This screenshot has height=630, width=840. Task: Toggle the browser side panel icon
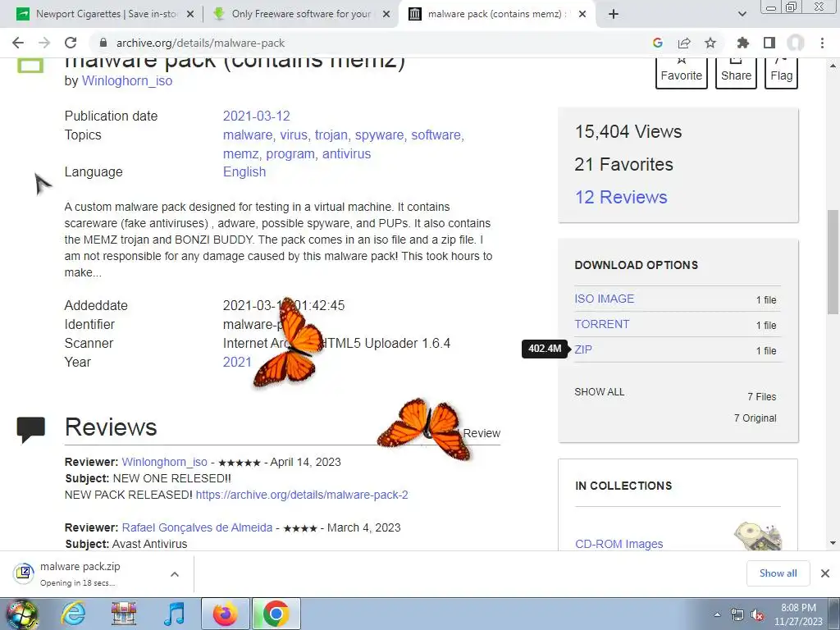[769, 43]
